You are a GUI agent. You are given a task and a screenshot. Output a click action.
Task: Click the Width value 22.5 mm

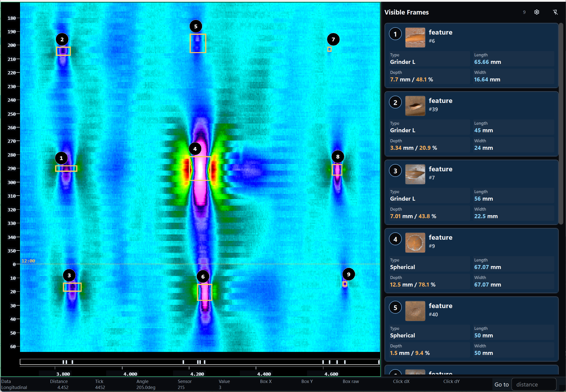pos(486,216)
